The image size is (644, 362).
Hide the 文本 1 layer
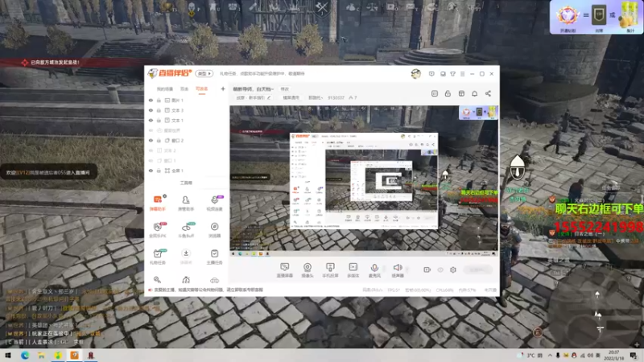tap(151, 120)
